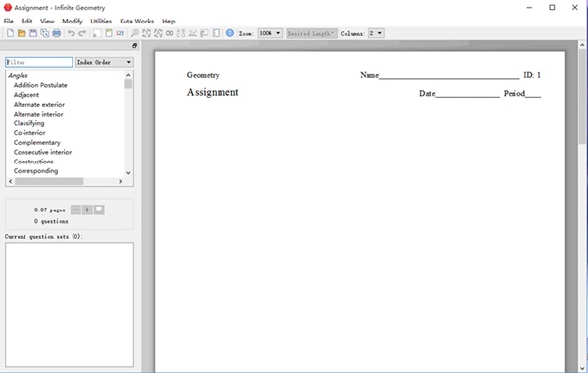Image resolution: width=588 pixels, height=373 pixels.
Task: Click the empty current question sets list
Action: click(70, 304)
